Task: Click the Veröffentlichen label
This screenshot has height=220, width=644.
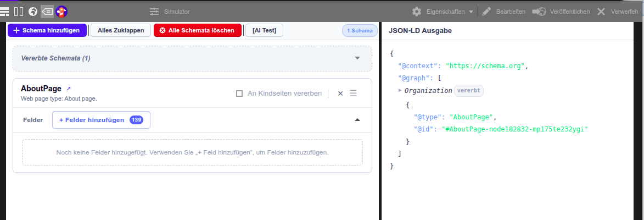Action: point(570,12)
